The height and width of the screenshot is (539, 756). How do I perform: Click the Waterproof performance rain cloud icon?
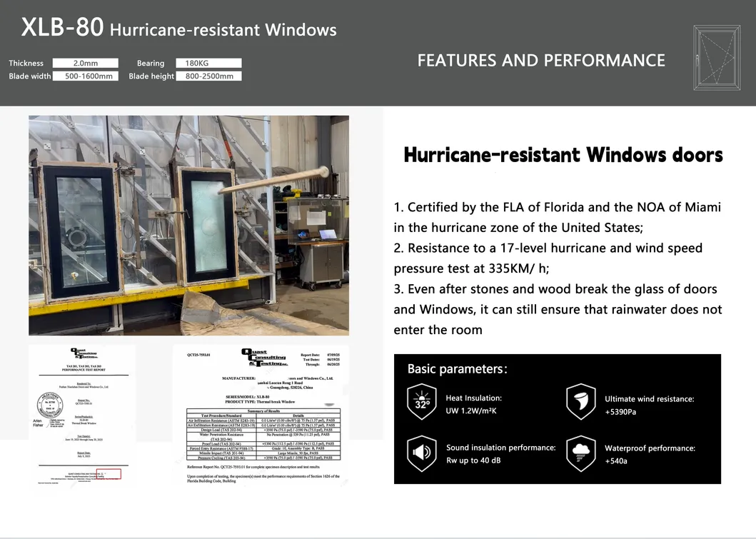pos(581,453)
